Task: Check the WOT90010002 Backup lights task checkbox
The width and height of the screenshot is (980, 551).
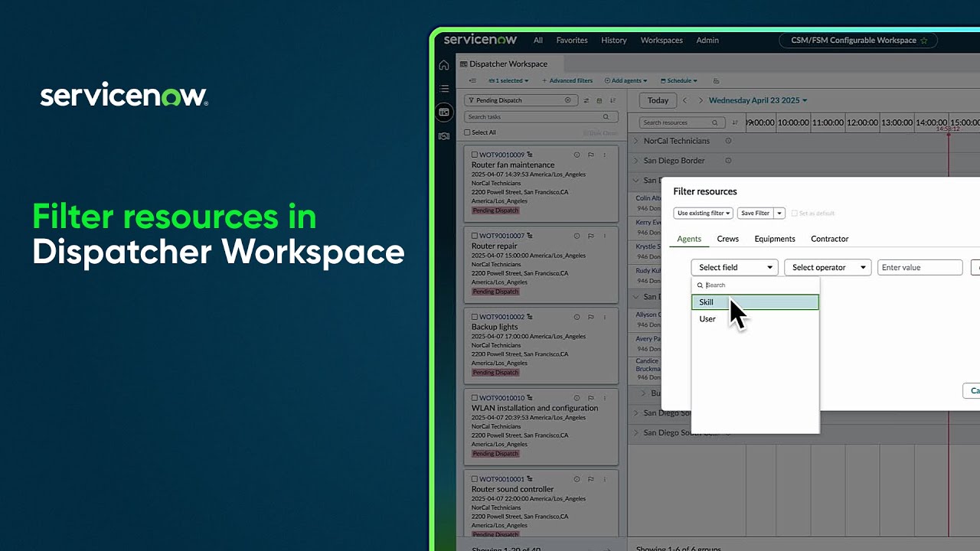Action: click(475, 317)
